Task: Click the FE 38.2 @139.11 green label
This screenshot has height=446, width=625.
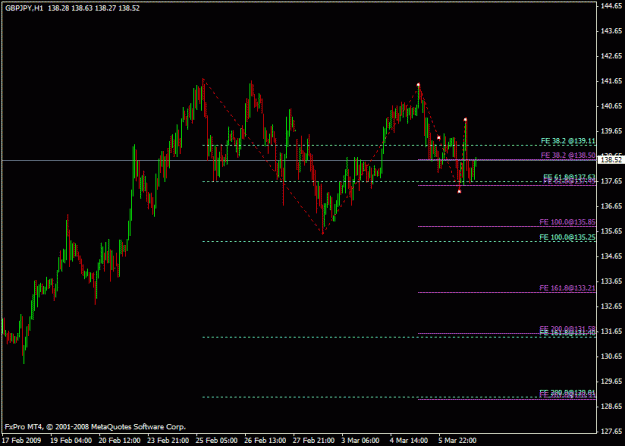Action: pyautogui.click(x=568, y=141)
